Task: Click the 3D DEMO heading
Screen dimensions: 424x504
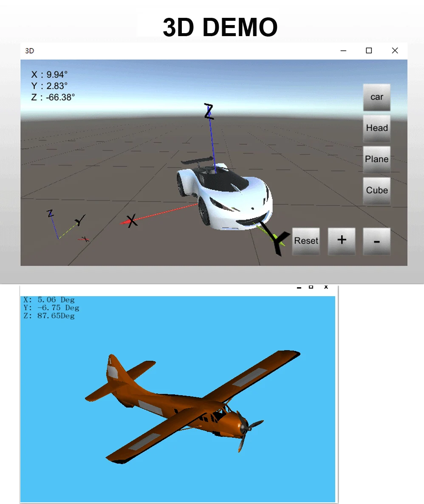Action: click(220, 28)
